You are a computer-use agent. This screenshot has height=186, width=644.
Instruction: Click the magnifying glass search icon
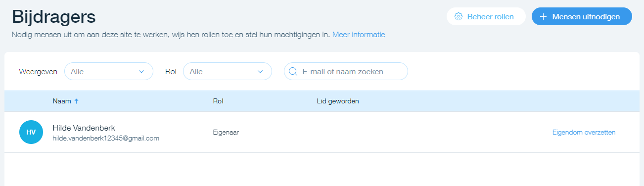tap(293, 71)
